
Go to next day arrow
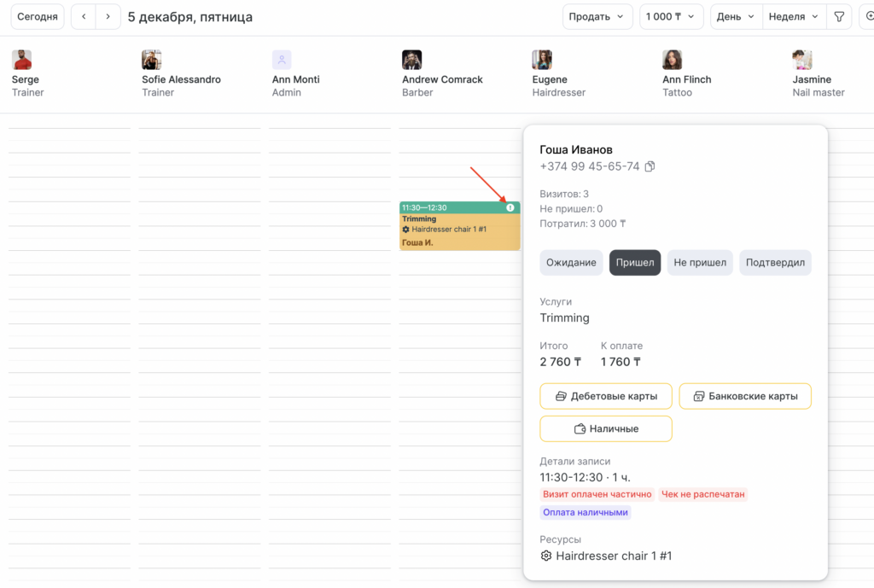point(108,17)
